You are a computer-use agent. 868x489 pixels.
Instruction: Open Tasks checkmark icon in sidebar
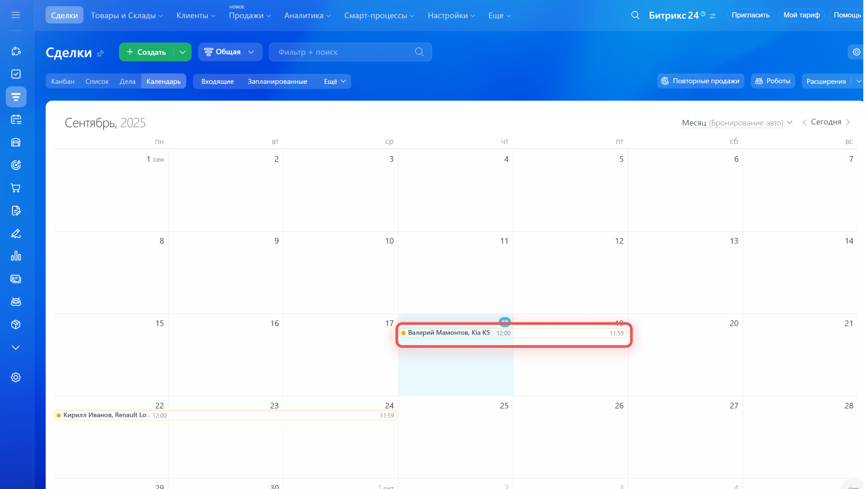(x=16, y=74)
